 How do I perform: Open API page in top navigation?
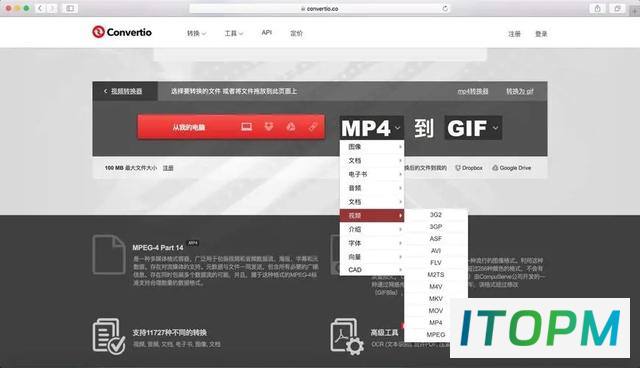[x=267, y=33]
